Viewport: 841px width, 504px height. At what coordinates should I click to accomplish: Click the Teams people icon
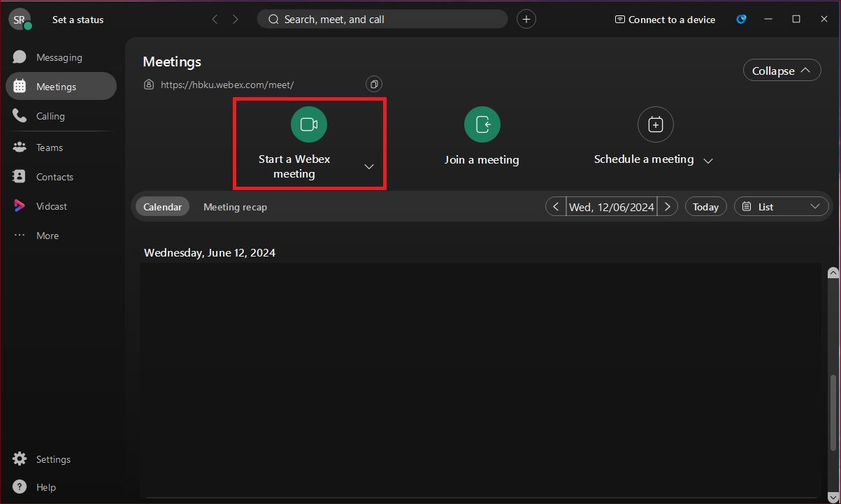(20, 147)
